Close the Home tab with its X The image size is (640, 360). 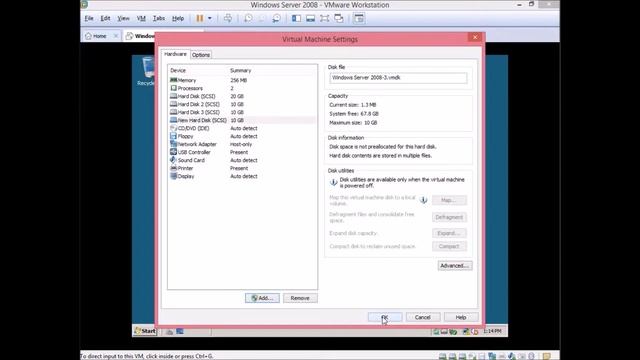[116, 36]
